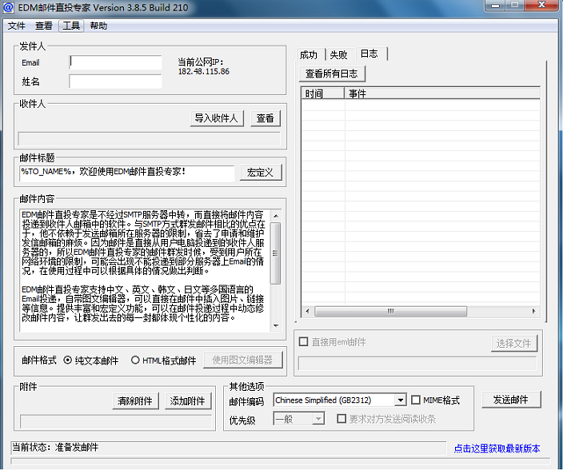Focus the sender Email input field

(116, 62)
